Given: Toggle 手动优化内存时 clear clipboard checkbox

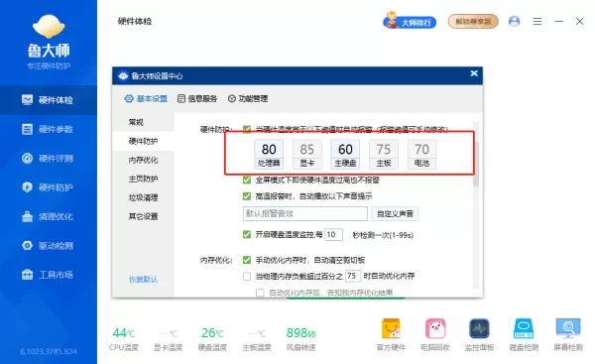Looking at the screenshot, I should point(247,260).
